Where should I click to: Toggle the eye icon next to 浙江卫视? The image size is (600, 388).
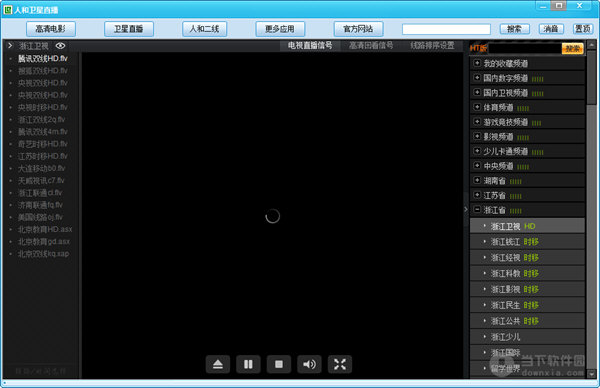tap(60, 46)
